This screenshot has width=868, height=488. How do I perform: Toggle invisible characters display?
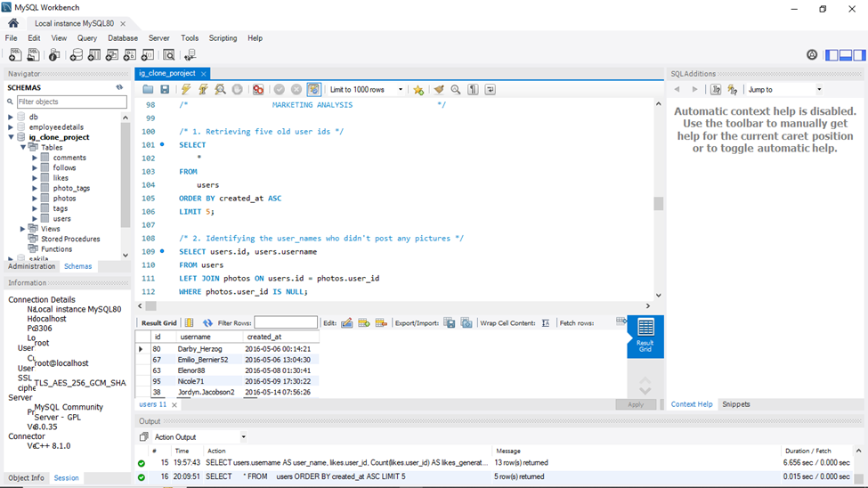click(473, 89)
